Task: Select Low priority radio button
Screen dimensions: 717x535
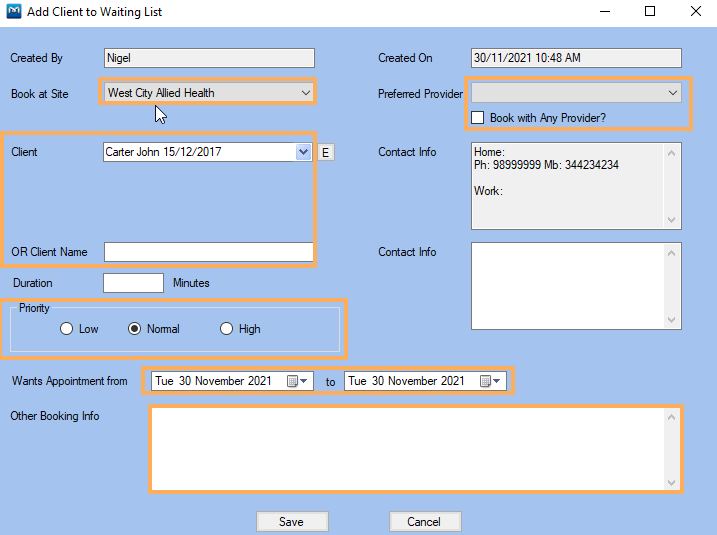Action: pyautogui.click(x=66, y=329)
